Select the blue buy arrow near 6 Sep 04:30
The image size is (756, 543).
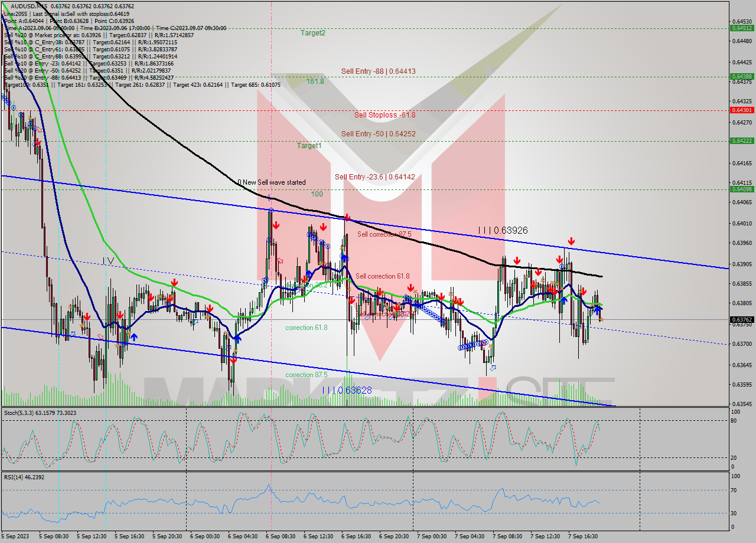coord(237,339)
